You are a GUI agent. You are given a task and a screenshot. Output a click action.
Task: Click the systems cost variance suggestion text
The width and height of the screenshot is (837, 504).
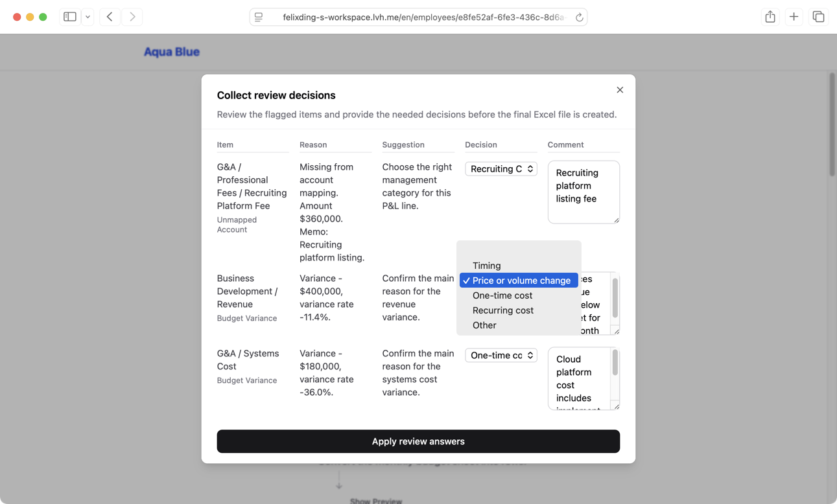point(418,372)
